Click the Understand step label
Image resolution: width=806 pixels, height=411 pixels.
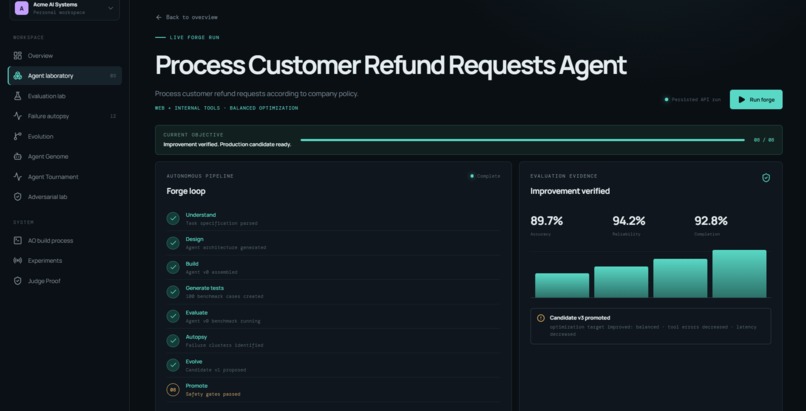tap(200, 215)
